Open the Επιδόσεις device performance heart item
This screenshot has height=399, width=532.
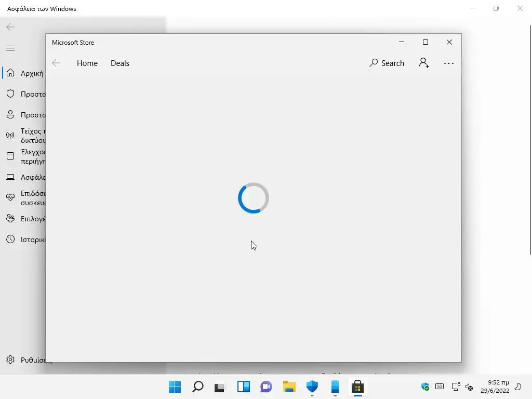(24, 198)
